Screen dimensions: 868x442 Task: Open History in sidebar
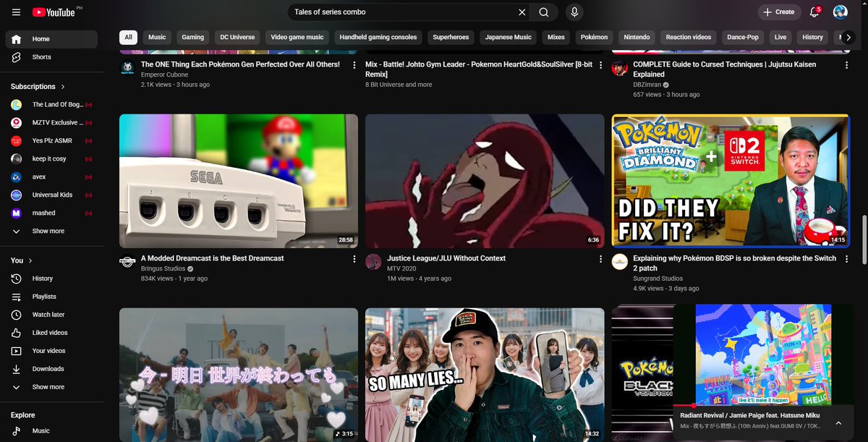(x=51, y=279)
